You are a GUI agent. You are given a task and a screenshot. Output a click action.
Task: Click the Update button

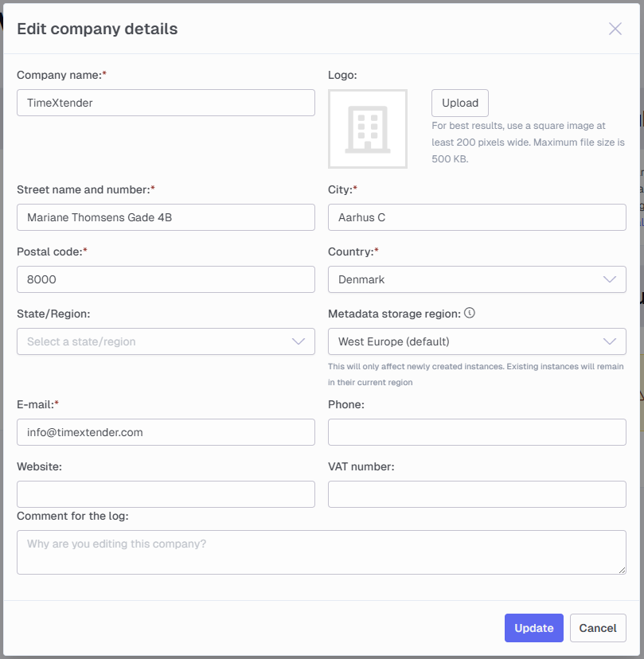coord(534,628)
